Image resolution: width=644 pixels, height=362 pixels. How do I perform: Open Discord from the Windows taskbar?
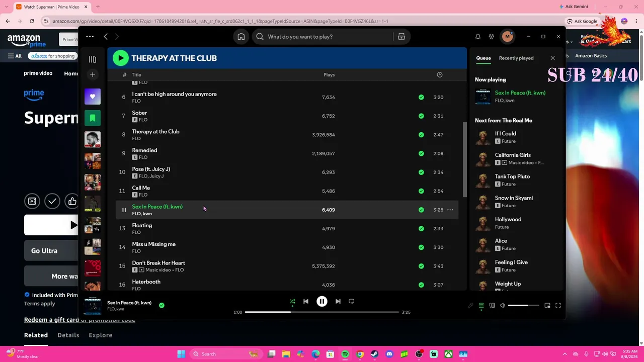(389, 354)
